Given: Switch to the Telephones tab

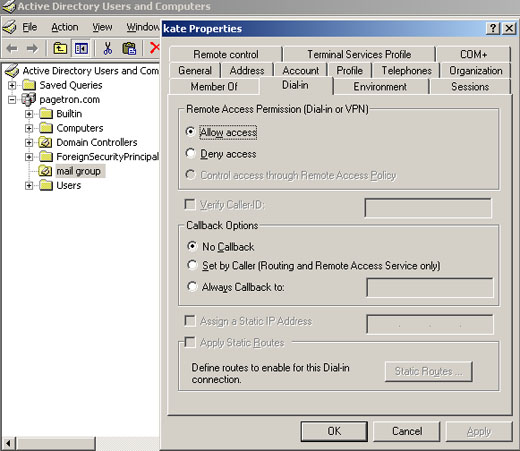Looking at the screenshot, I should pos(407,71).
